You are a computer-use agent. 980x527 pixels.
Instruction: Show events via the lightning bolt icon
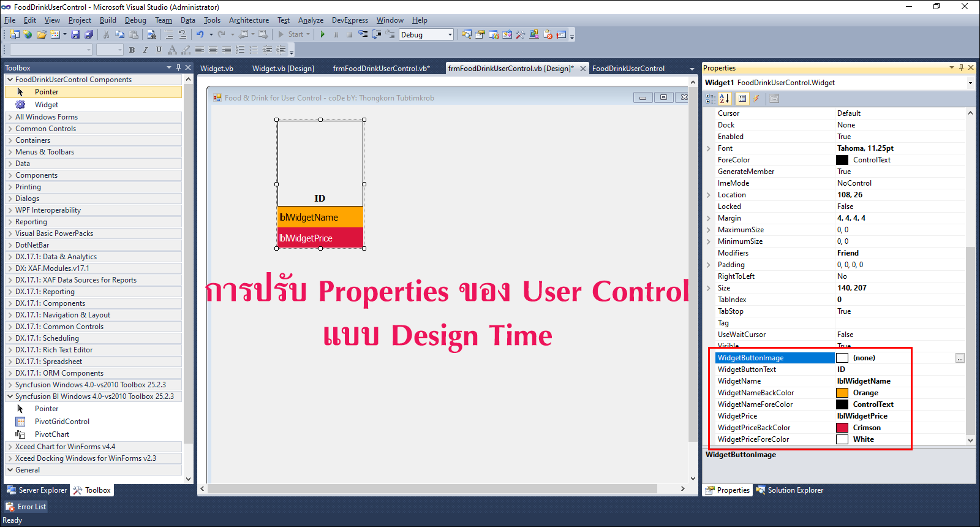click(x=756, y=99)
